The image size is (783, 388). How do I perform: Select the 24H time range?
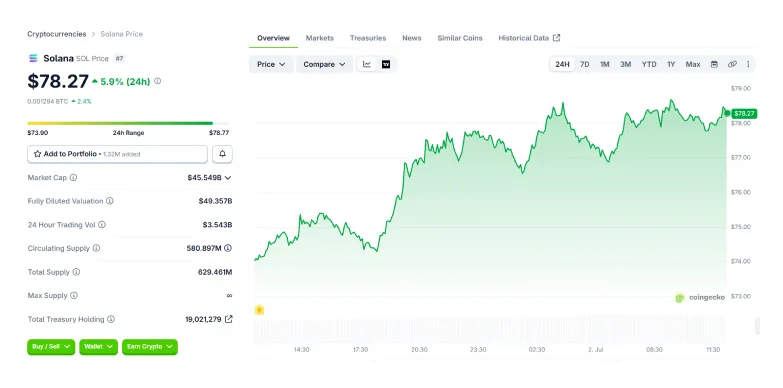click(x=562, y=64)
